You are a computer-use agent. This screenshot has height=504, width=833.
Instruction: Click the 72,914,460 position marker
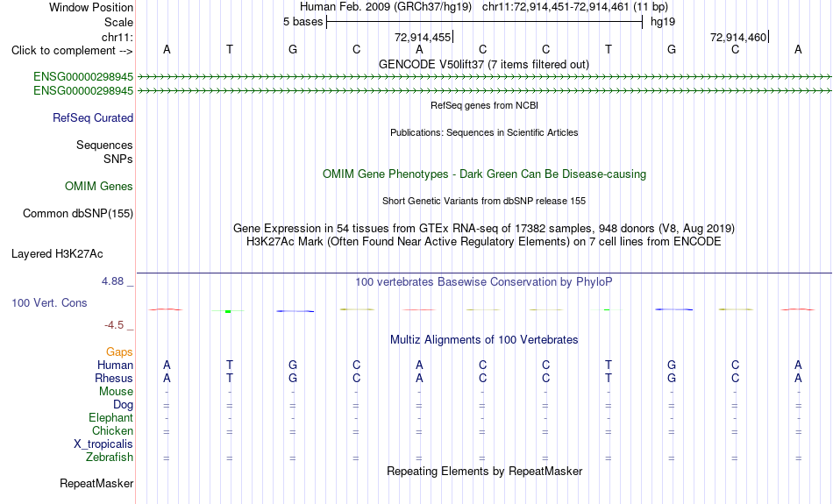point(739,37)
